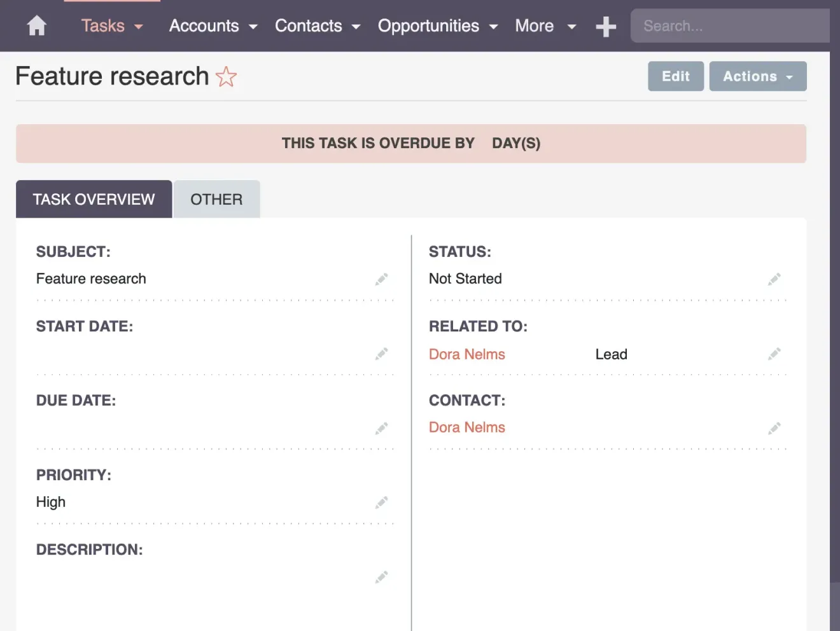Edit the Related To field pencil icon
This screenshot has height=631, width=840.
(774, 354)
